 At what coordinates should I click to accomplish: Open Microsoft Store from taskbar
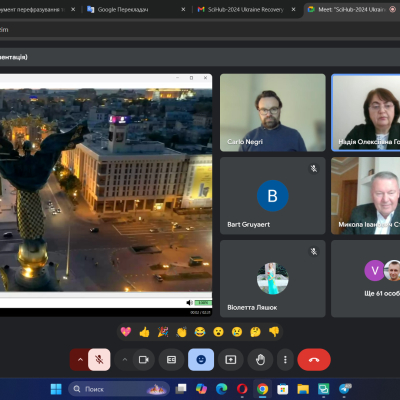(x=283, y=389)
